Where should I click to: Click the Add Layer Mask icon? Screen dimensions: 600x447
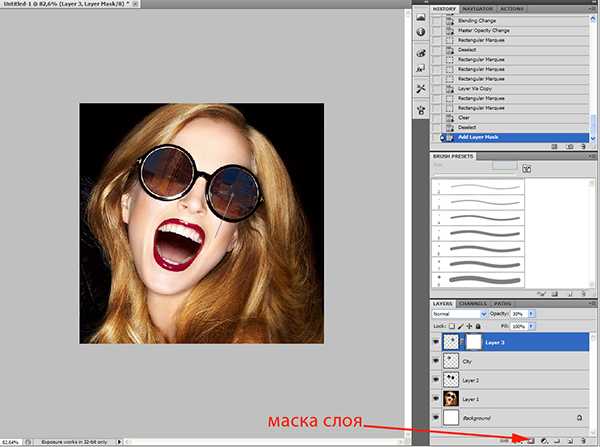529,438
